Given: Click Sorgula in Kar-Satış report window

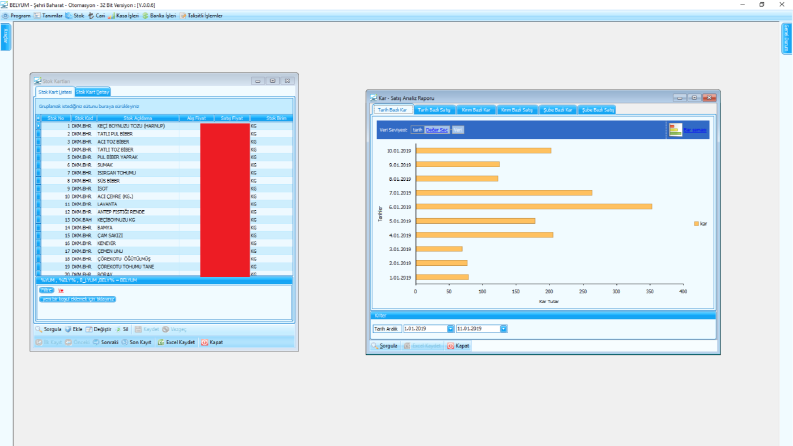Looking at the screenshot, I should click(385, 346).
